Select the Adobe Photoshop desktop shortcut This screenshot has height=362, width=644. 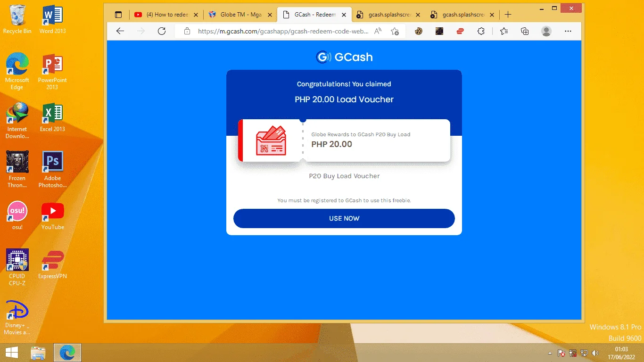(x=52, y=170)
